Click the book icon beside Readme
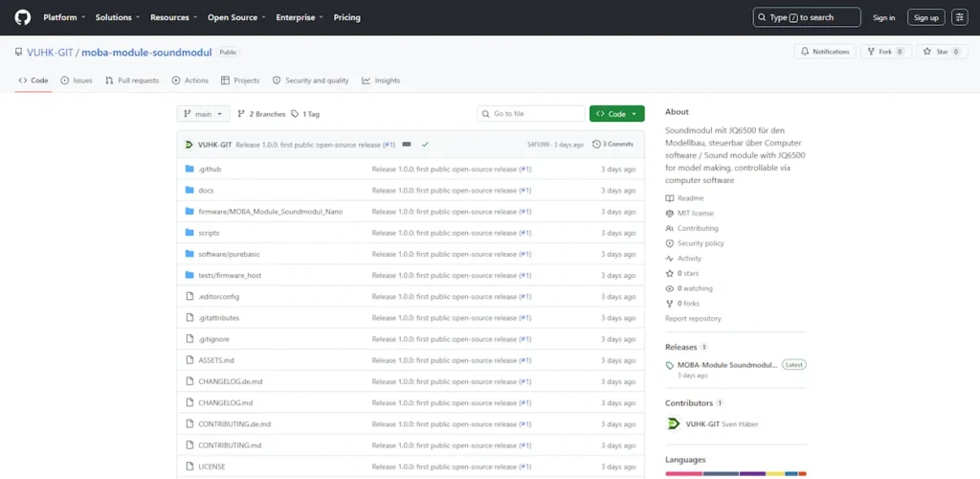 tap(669, 198)
